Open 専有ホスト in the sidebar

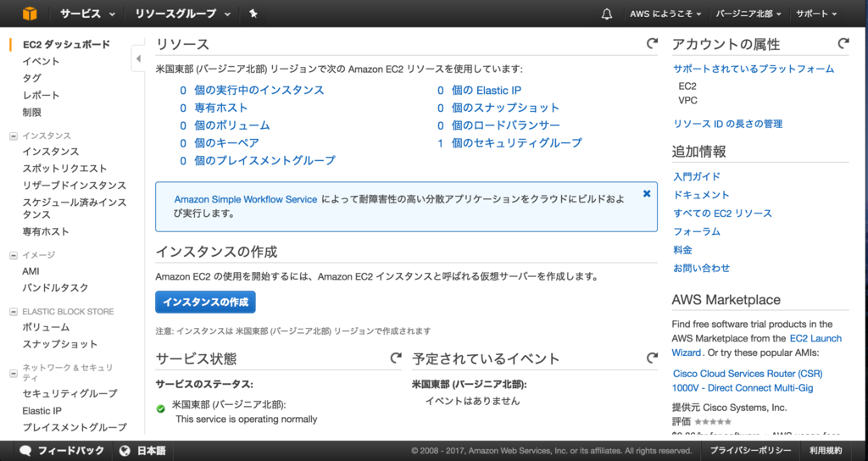pyautogui.click(x=46, y=231)
